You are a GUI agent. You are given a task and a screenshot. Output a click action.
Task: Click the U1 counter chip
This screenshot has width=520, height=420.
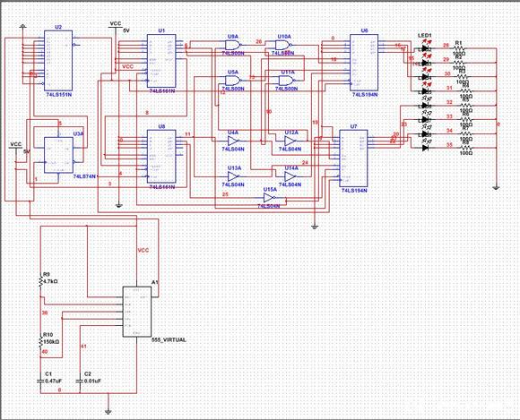point(161,61)
